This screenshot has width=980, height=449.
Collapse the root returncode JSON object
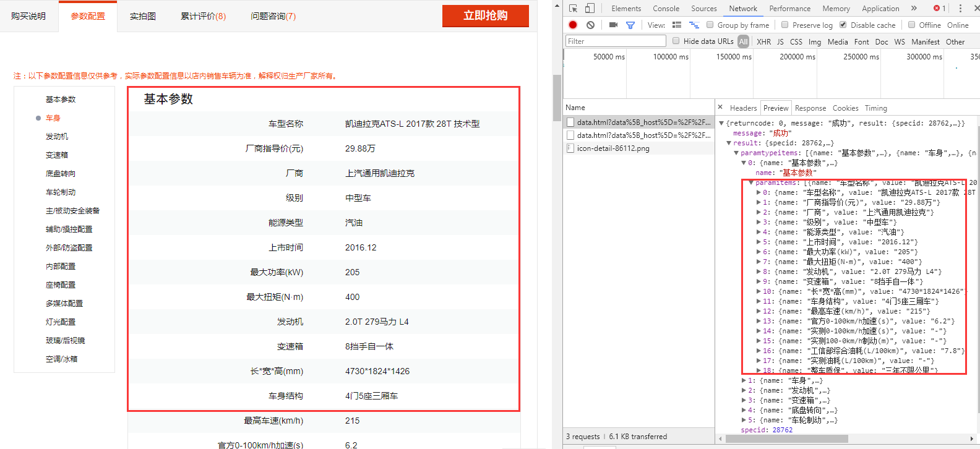[x=721, y=123]
